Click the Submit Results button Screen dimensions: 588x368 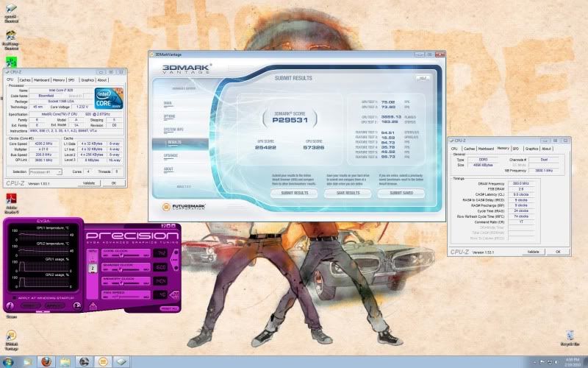(x=294, y=193)
